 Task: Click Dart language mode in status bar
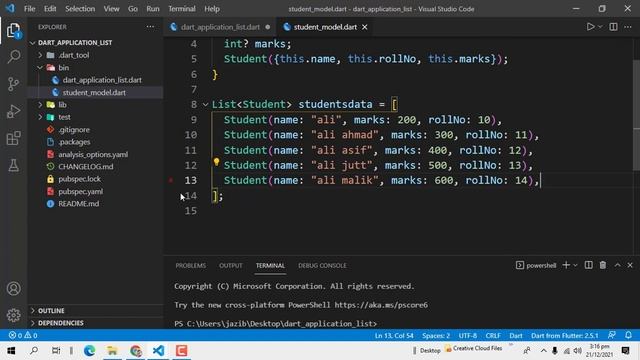pos(516,336)
